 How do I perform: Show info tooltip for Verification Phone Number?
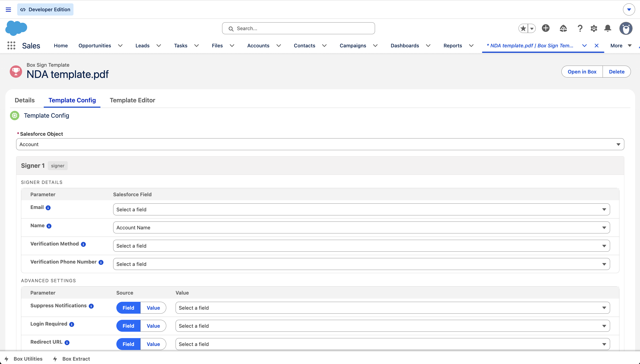coord(101,262)
